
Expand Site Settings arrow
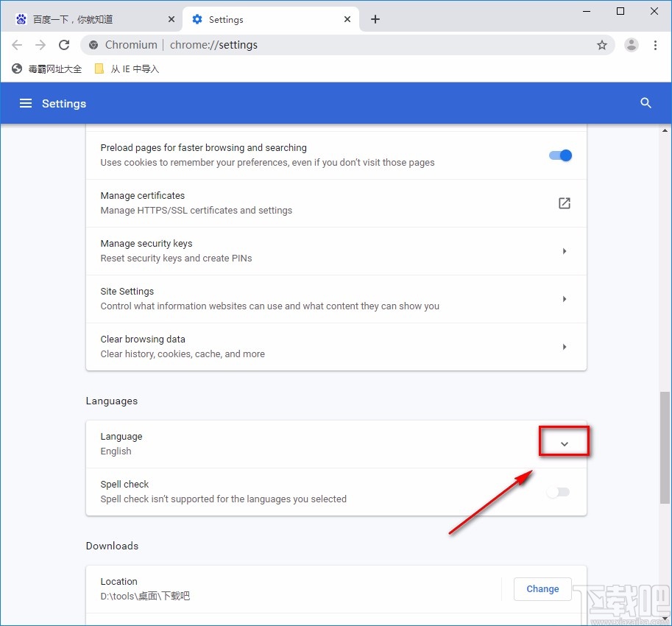coord(564,299)
